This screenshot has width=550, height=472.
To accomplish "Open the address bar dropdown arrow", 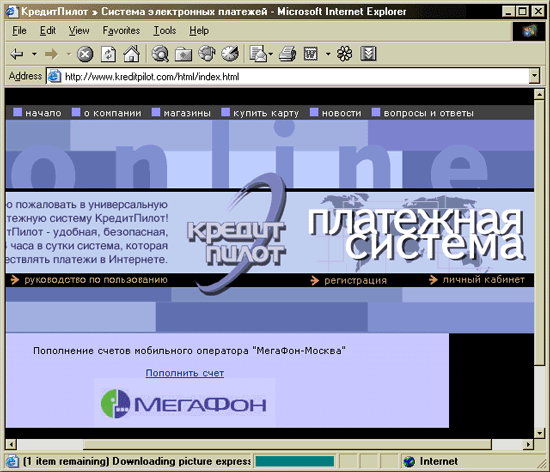I will pyautogui.click(x=534, y=76).
